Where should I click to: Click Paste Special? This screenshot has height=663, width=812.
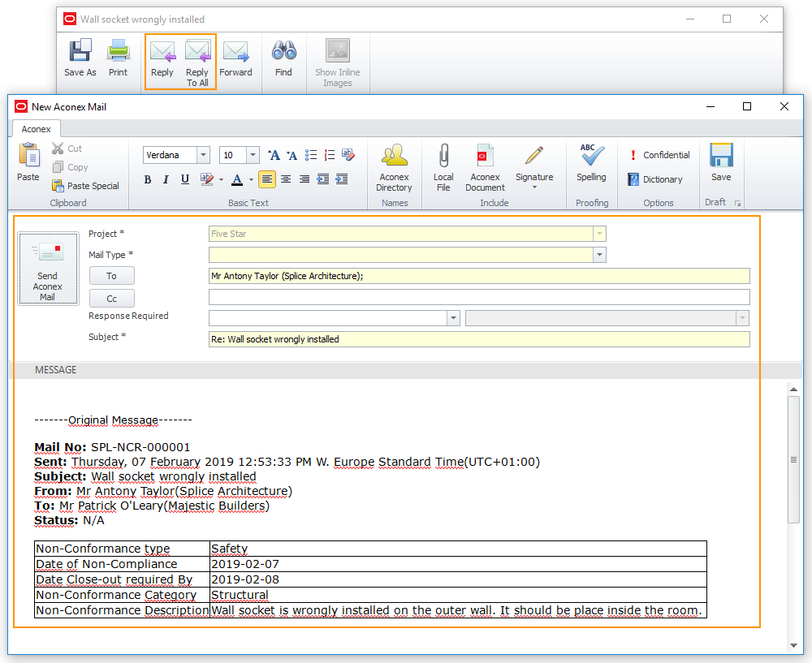(x=86, y=186)
